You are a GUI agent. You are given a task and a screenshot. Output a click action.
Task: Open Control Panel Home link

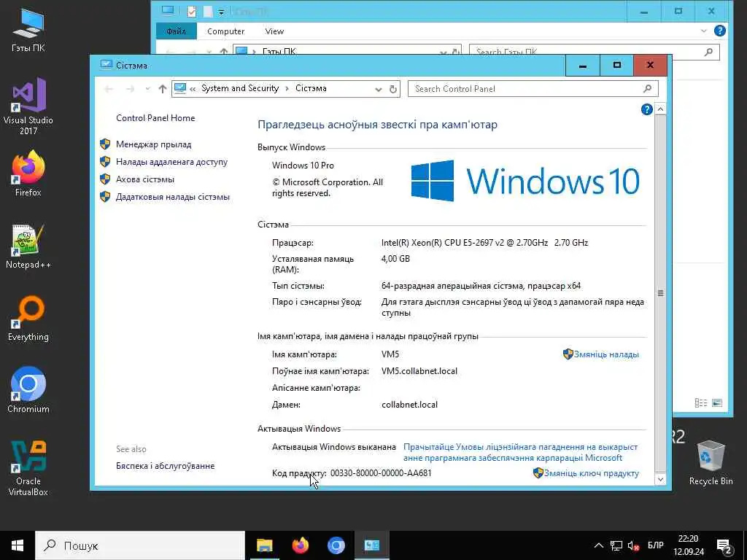[x=155, y=118]
